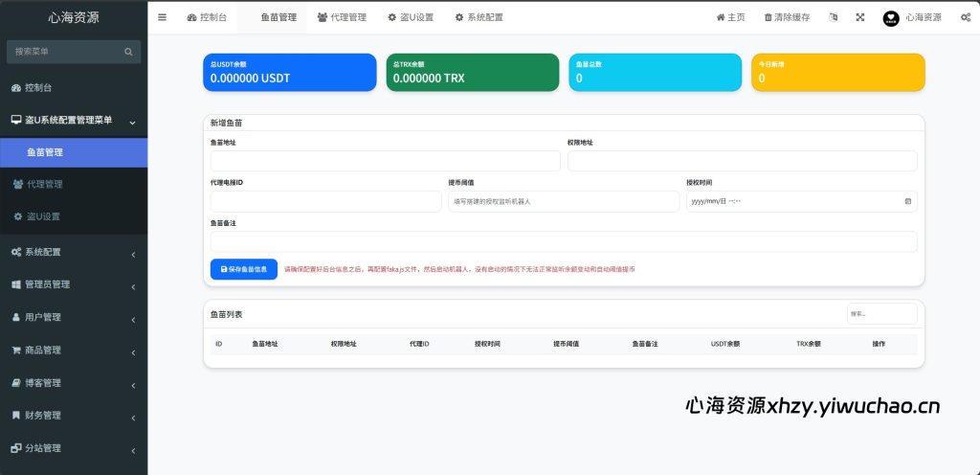Select 鱼苗管理 in the sidebar submenu

point(74,152)
